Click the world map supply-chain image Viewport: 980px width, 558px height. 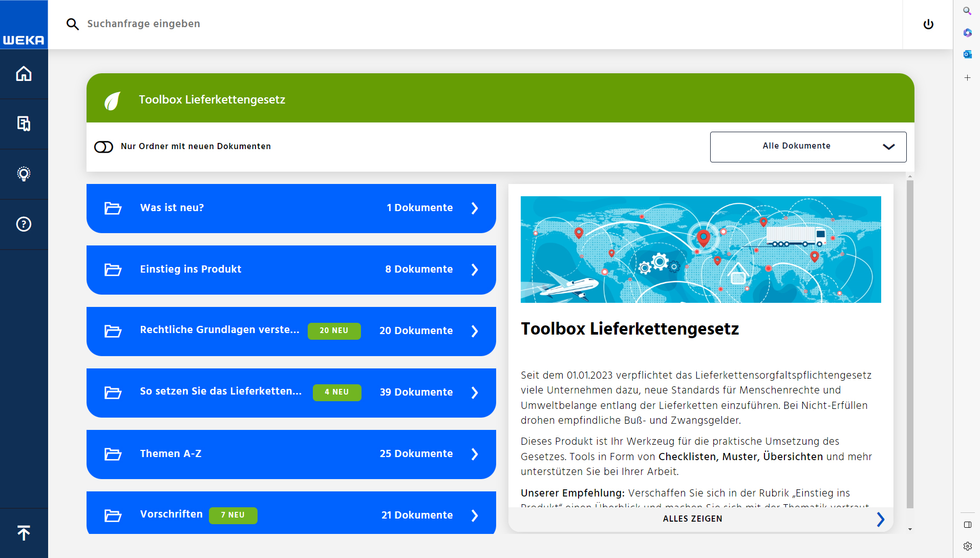700,250
